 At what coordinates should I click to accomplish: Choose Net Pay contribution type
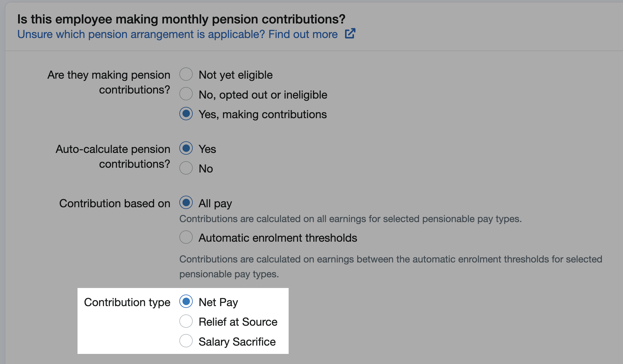coord(186,302)
